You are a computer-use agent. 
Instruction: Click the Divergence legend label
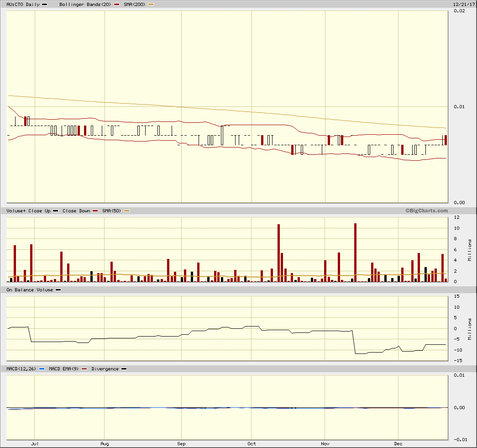coord(105,369)
